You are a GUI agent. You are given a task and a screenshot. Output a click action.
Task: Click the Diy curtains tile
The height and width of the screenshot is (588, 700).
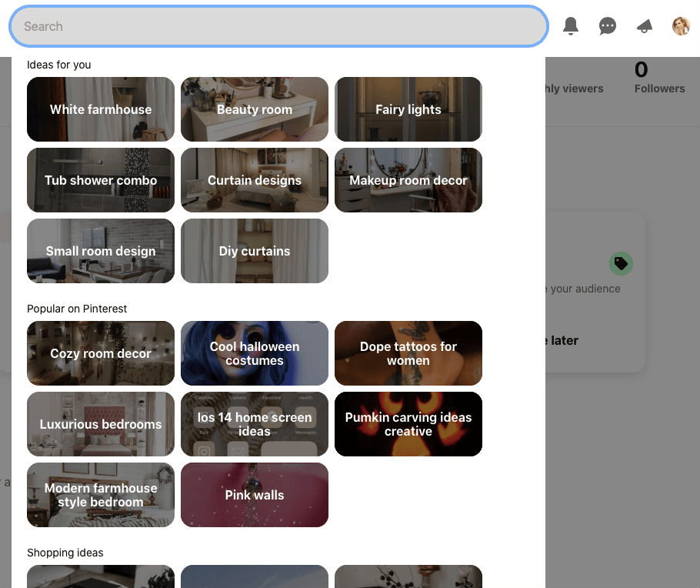[x=255, y=251]
